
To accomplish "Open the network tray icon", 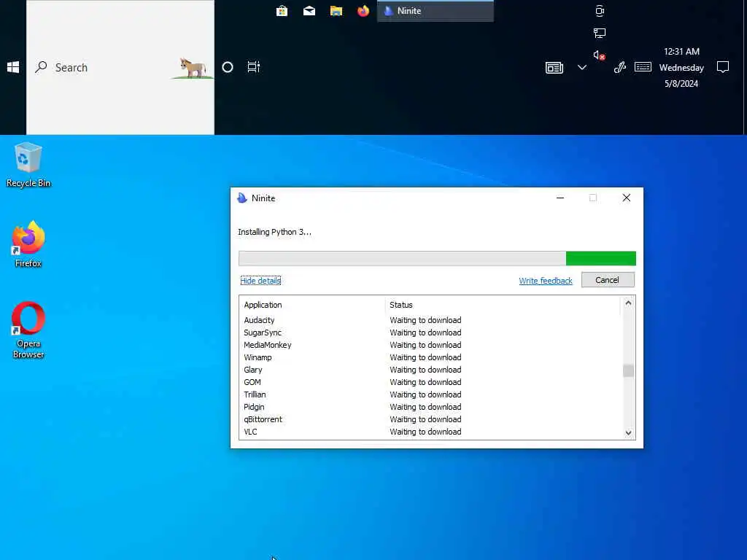I will 600,33.
